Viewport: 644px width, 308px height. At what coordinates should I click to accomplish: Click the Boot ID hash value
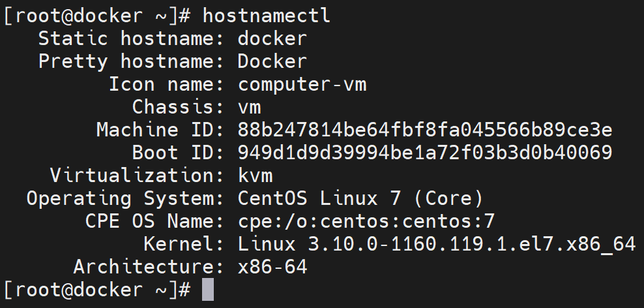coord(425,153)
